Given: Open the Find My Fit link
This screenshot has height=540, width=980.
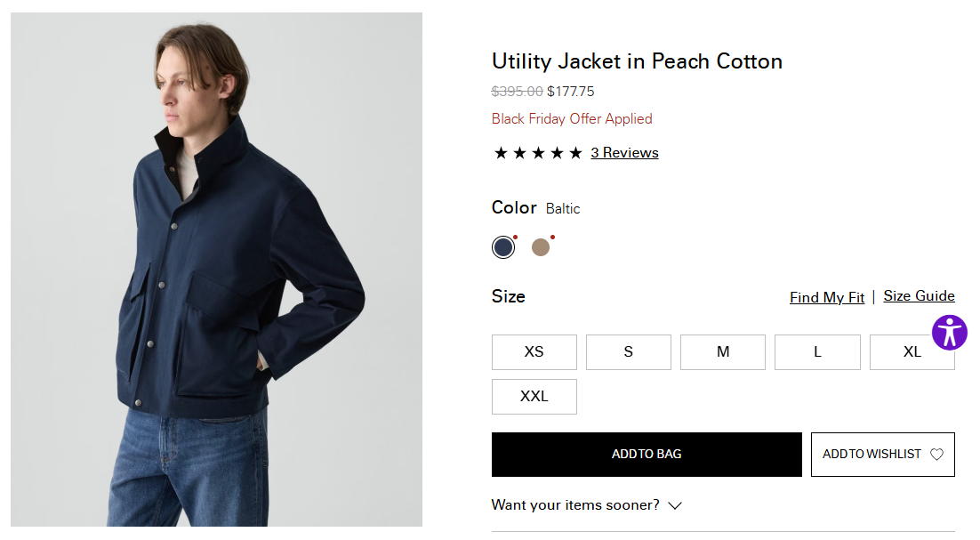Looking at the screenshot, I should tap(826, 297).
